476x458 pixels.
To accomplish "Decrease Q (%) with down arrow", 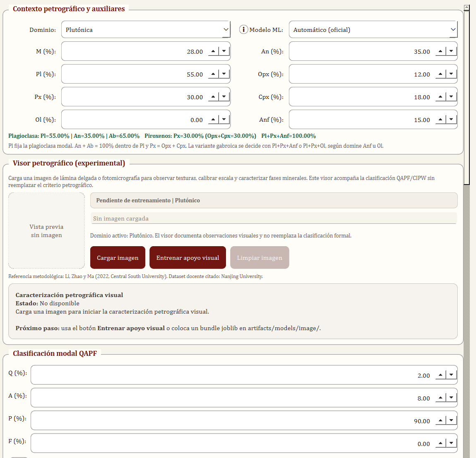I will [x=452, y=375].
